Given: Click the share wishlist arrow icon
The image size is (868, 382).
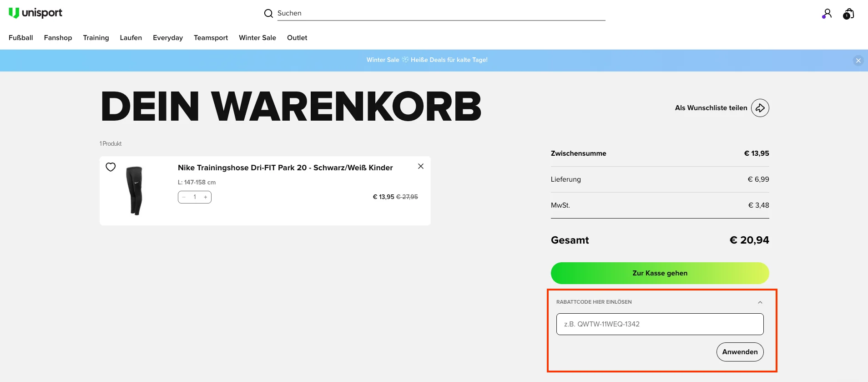Looking at the screenshot, I should point(760,108).
